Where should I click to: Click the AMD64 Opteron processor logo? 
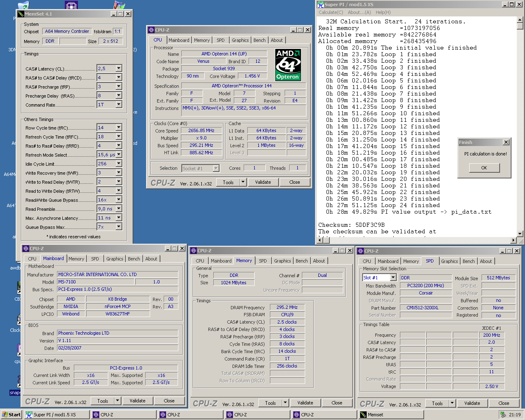point(288,65)
